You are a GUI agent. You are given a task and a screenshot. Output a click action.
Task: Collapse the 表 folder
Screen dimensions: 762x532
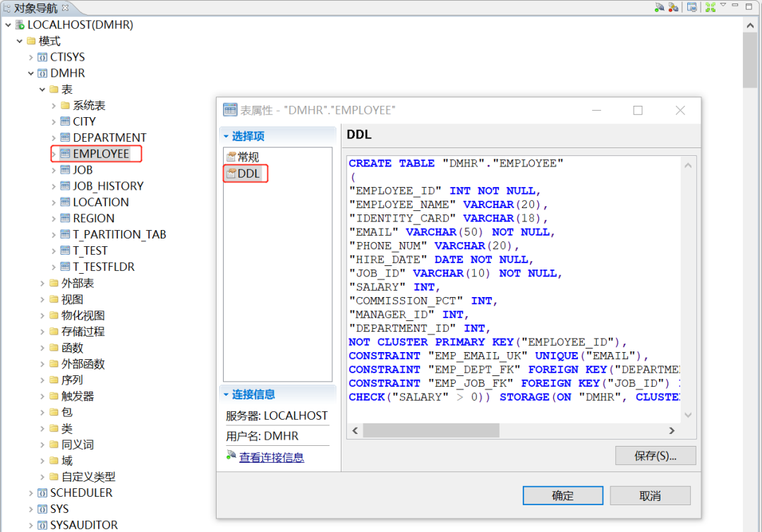click(42, 90)
